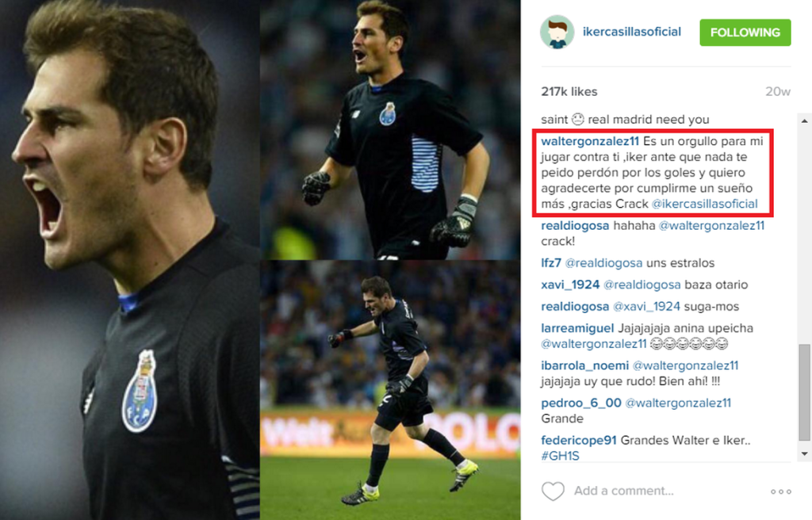Open ibarrola_noemi commenter profile
Screen dimensions: 812x520
click(x=584, y=365)
